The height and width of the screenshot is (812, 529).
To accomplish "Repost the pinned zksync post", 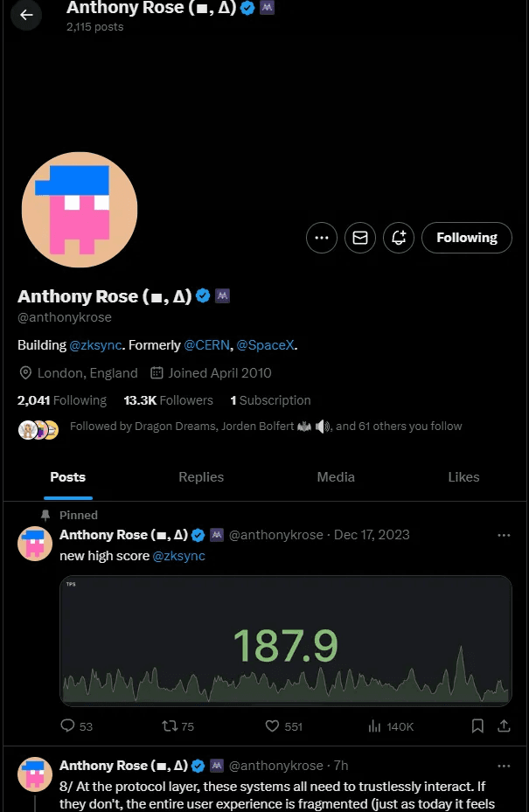I will click(x=177, y=726).
